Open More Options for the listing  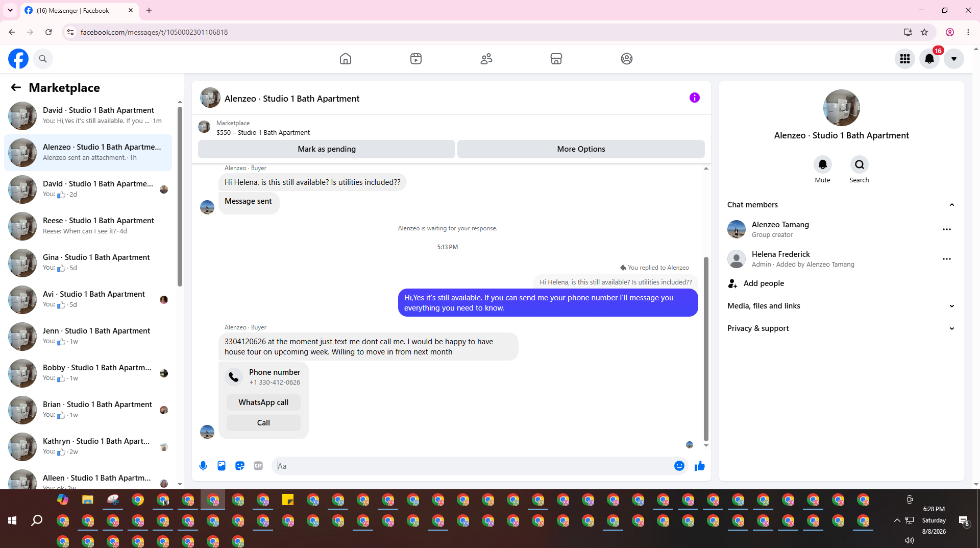click(x=581, y=149)
